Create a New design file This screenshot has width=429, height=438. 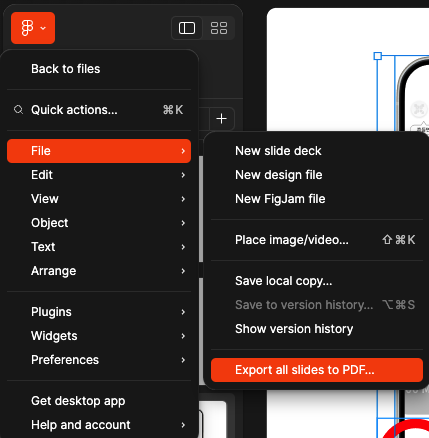click(317, 175)
